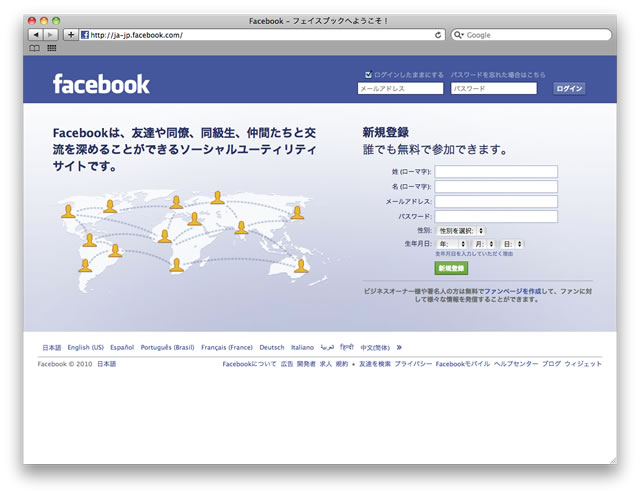This screenshot has height=496, width=640.
Task: Select Deutsch language link
Action: [272, 347]
